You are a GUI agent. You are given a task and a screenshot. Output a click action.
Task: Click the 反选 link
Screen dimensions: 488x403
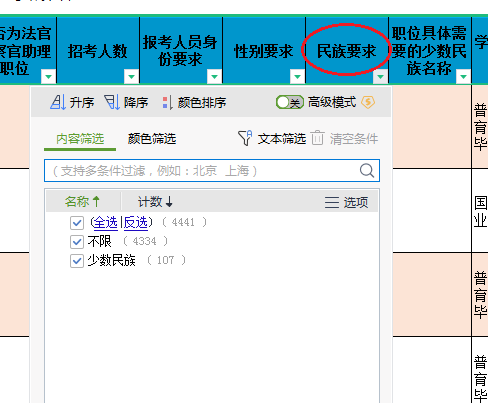tap(136, 222)
